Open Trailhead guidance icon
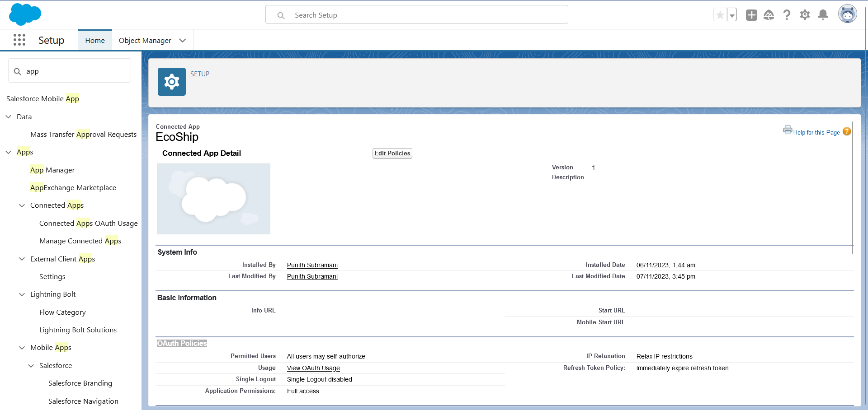Image resolution: width=868 pixels, height=410 pixels. point(769,15)
